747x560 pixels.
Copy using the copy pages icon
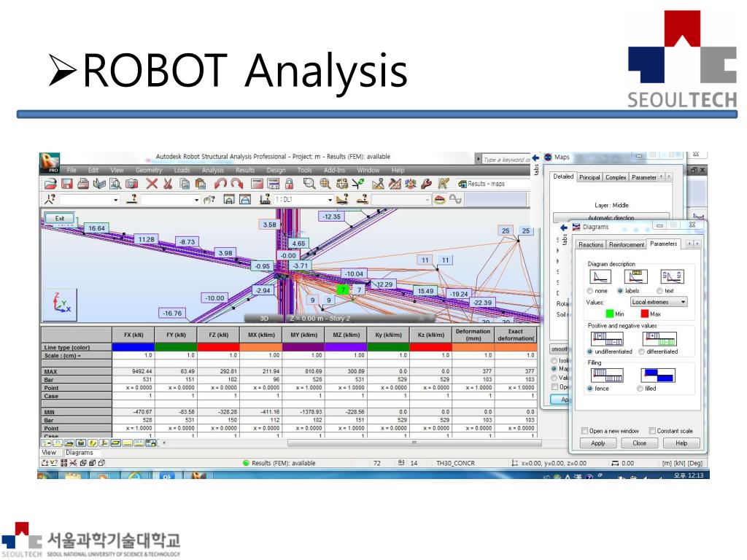(x=184, y=184)
